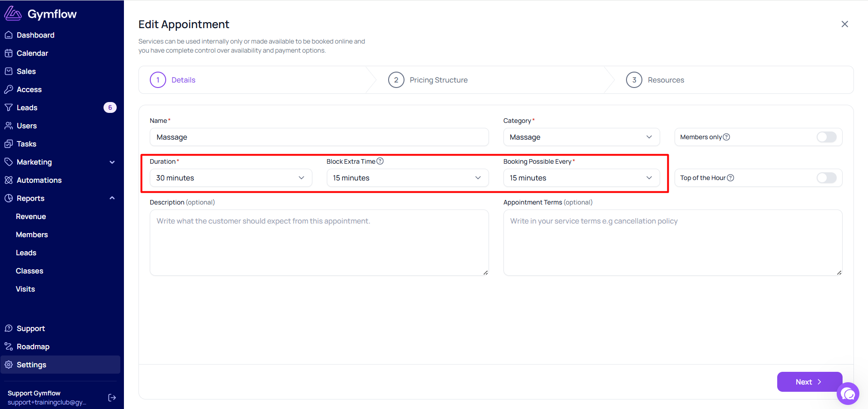
Task: Click the Gymflow logo icon
Action: point(13,14)
